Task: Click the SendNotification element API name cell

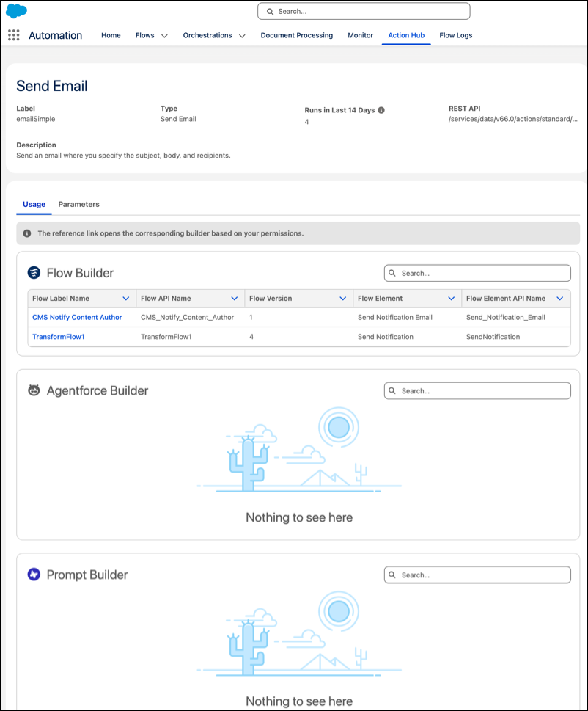Action: tap(493, 337)
